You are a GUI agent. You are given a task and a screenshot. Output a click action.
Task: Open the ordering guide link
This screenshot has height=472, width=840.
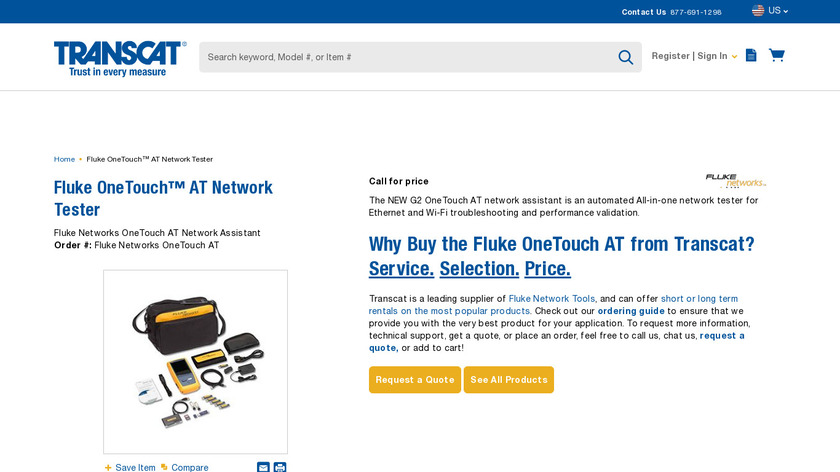[x=631, y=311]
